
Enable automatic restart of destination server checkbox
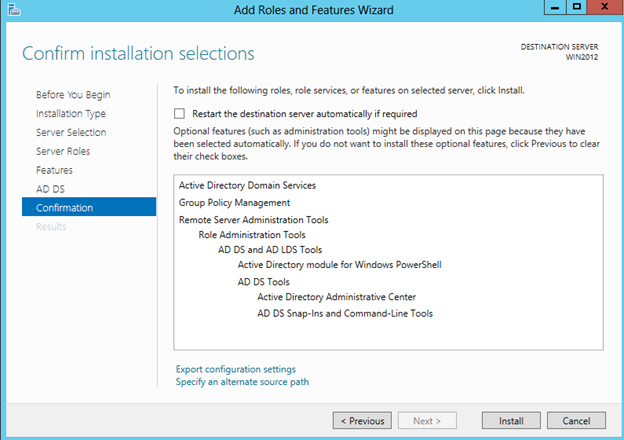point(180,114)
